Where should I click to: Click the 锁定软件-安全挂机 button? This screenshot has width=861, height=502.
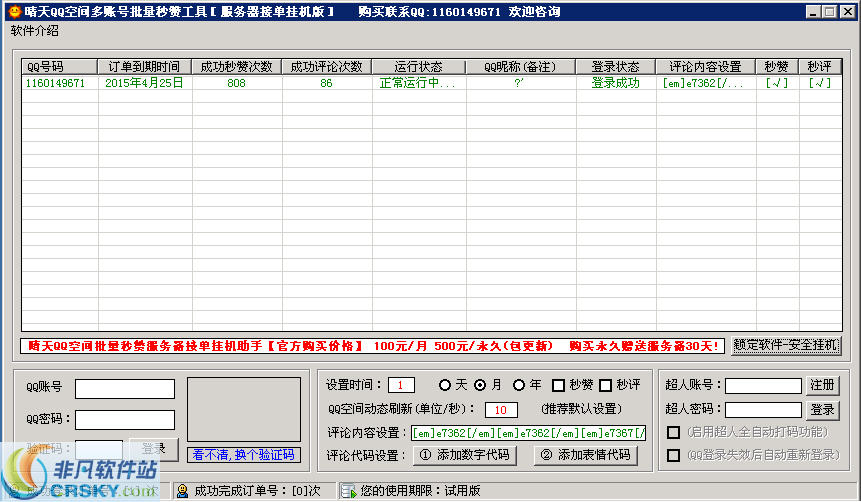tap(786, 345)
